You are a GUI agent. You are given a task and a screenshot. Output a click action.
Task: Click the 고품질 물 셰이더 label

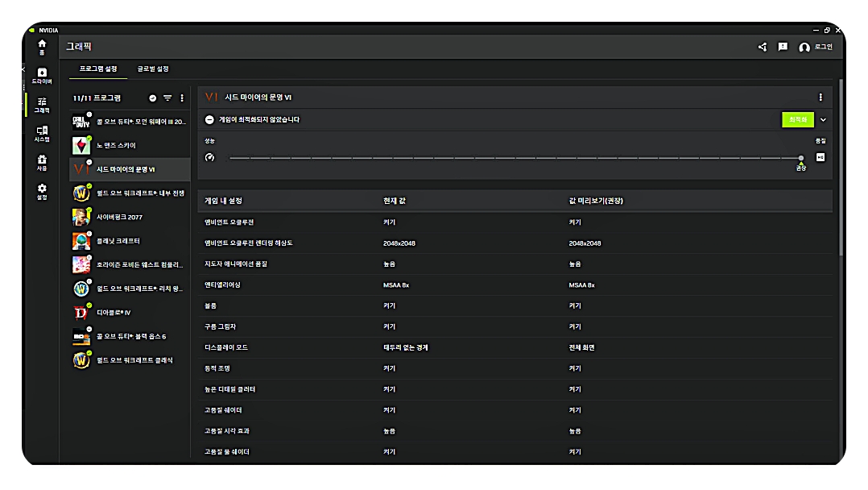[x=227, y=452]
